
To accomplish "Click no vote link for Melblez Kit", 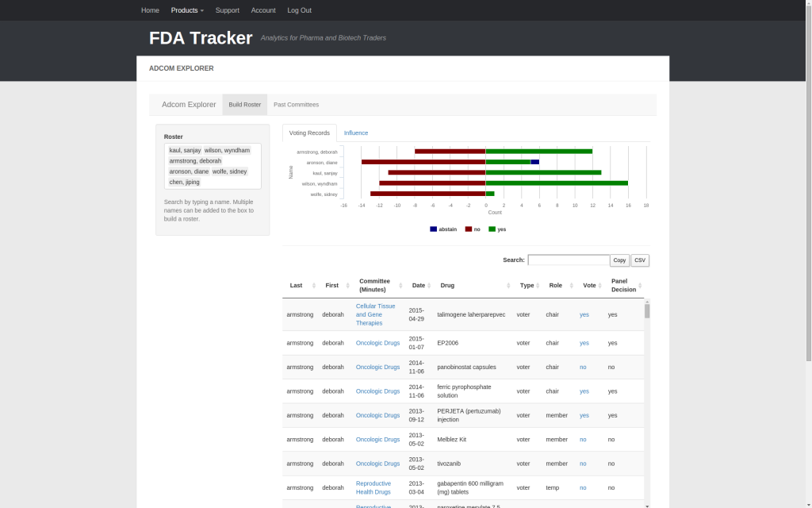I will [x=583, y=440].
